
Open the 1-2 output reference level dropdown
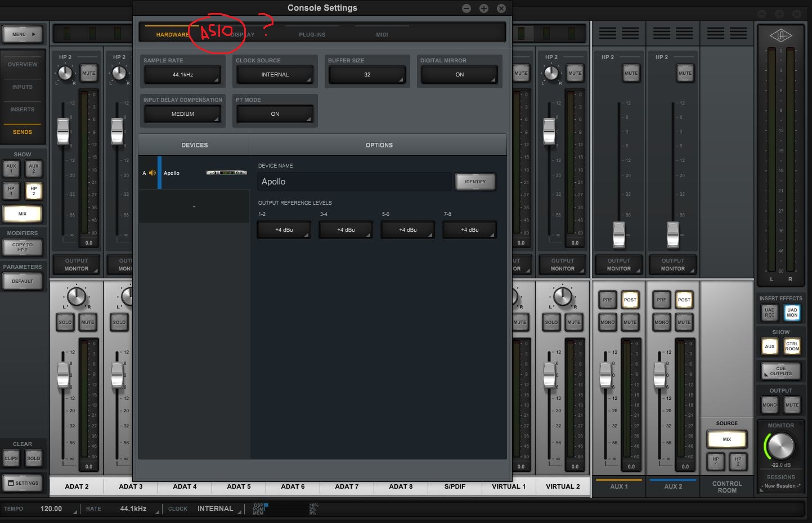284,229
